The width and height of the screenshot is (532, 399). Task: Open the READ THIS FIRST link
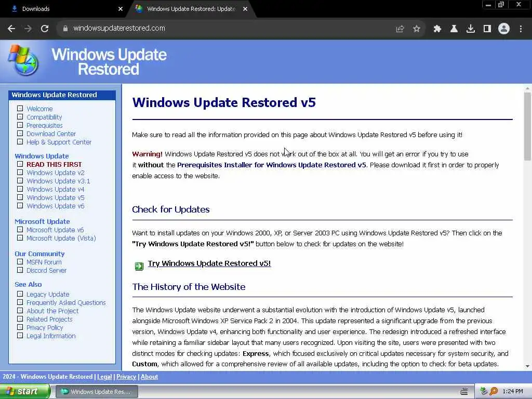coord(54,165)
